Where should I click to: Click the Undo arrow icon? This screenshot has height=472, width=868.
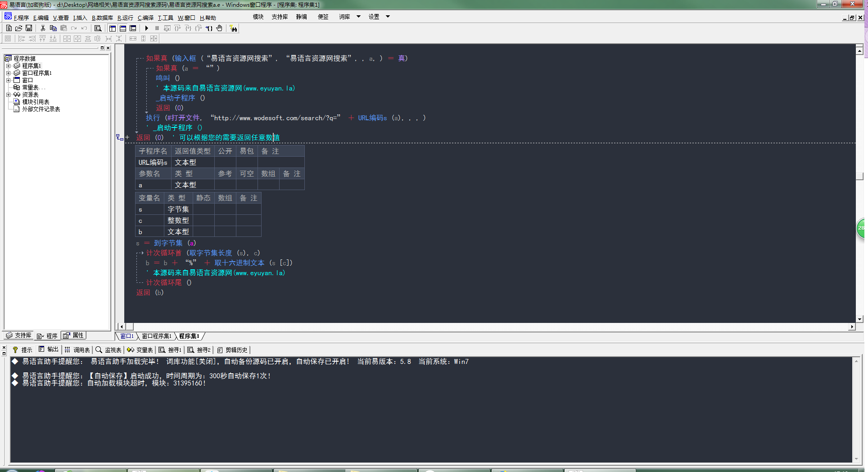point(84,28)
